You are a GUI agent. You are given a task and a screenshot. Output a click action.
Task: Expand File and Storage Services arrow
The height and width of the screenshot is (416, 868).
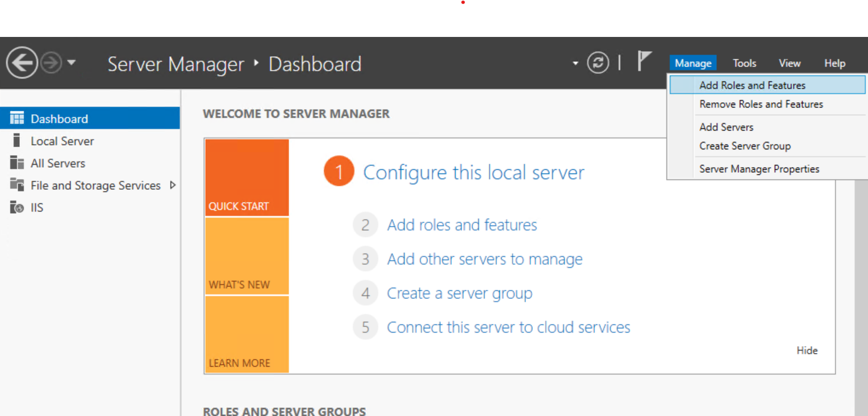click(173, 185)
